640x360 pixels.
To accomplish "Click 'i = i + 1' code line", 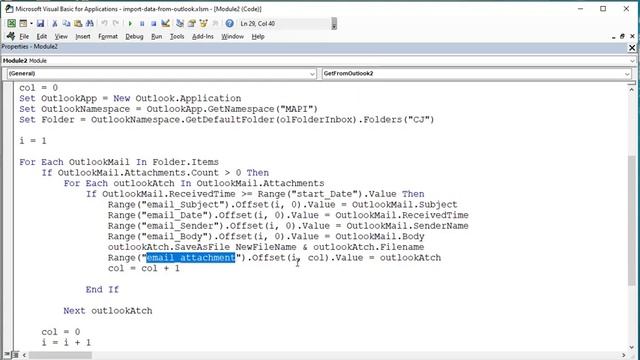I will point(66,342).
